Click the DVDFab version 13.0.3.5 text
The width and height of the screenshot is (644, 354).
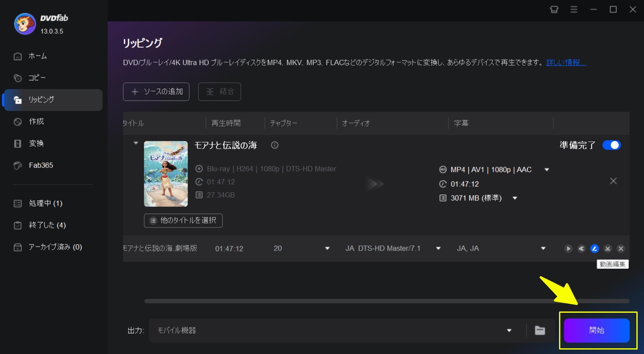(x=52, y=31)
